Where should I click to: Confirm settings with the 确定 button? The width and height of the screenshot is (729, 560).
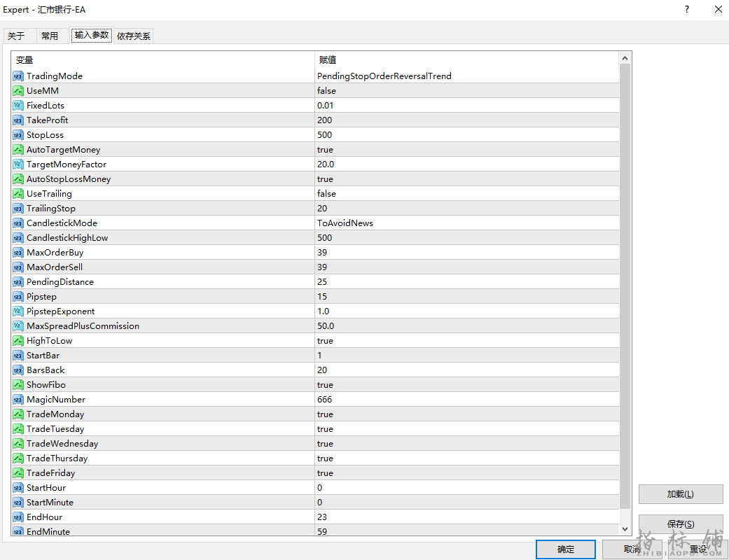tap(565, 549)
